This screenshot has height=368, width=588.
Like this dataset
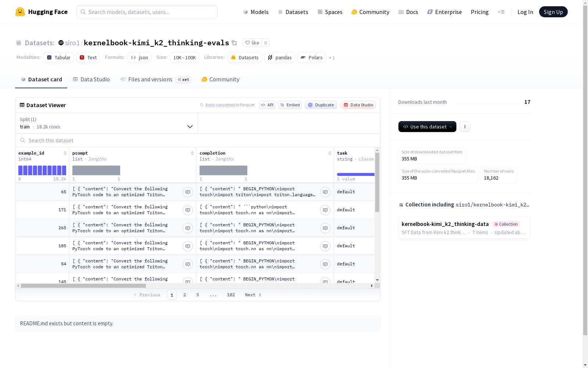click(x=252, y=43)
